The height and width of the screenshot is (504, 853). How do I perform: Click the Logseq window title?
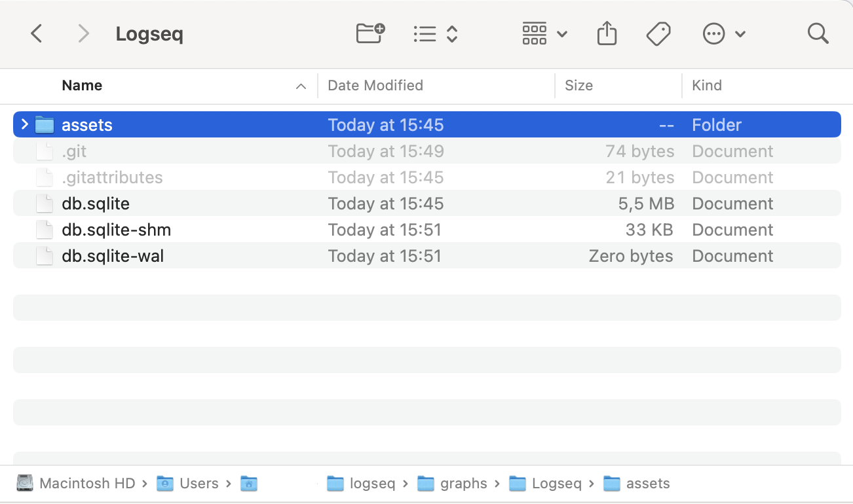click(x=149, y=34)
